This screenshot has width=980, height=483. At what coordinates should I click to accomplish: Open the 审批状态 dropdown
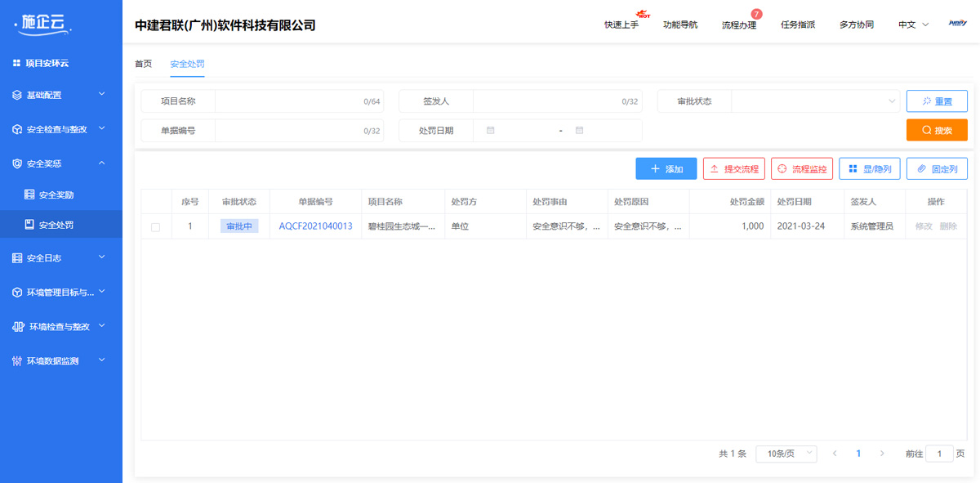point(815,101)
